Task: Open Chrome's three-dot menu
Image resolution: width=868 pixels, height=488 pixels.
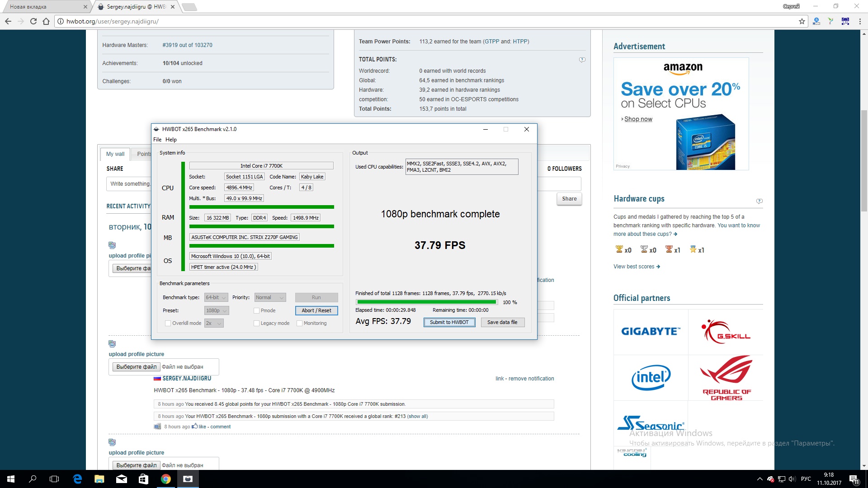Action: tap(860, 21)
